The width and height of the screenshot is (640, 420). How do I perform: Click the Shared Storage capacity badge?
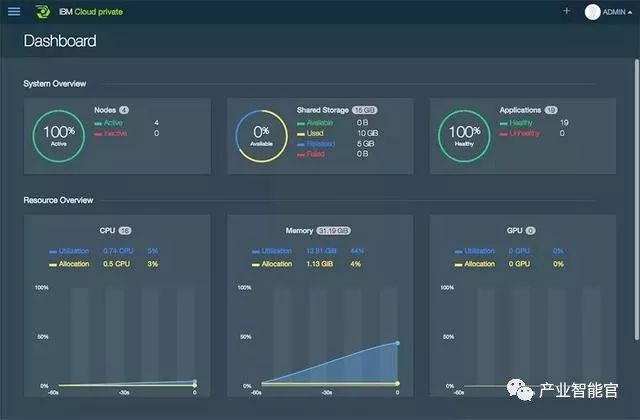[x=364, y=110]
